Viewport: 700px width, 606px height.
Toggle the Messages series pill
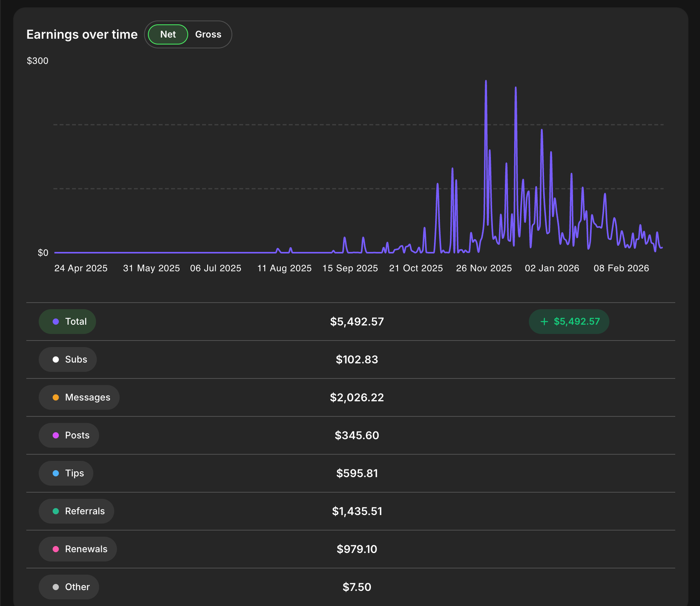coord(79,397)
